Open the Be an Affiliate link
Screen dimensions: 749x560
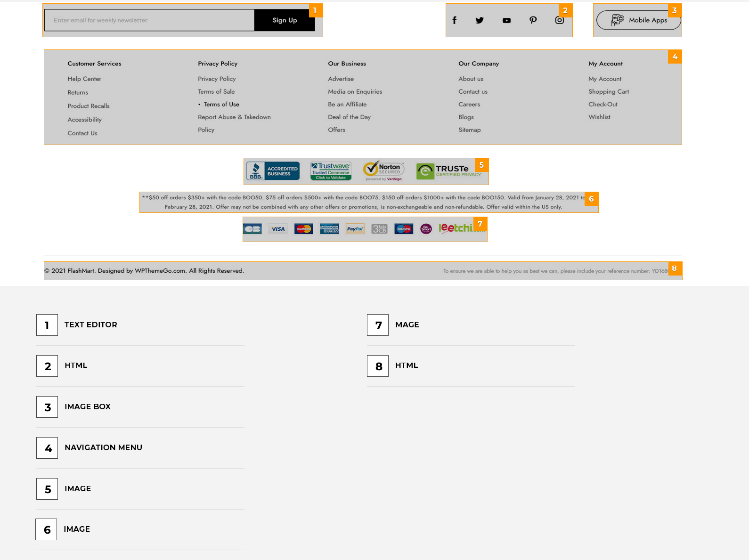click(x=347, y=105)
